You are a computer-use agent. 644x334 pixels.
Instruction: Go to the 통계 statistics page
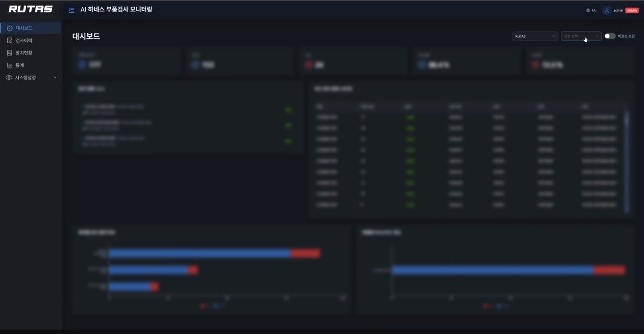click(x=31, y=65)
